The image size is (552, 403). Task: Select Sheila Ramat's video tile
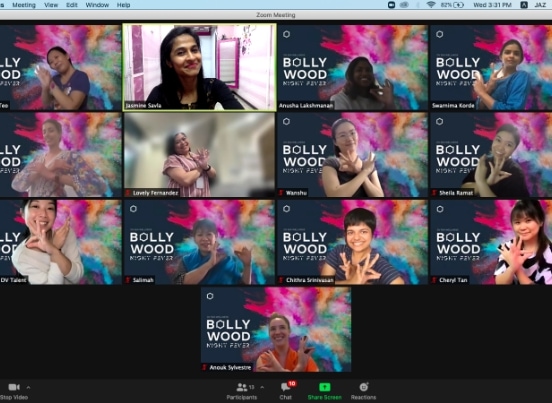(x=491, y=155)
